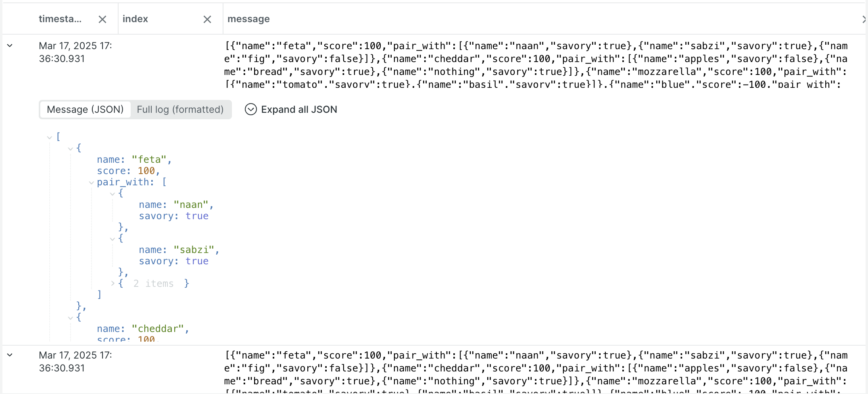Expand the bottom log entry's row chevron
The image size is (868, 394).
[10, 355]
